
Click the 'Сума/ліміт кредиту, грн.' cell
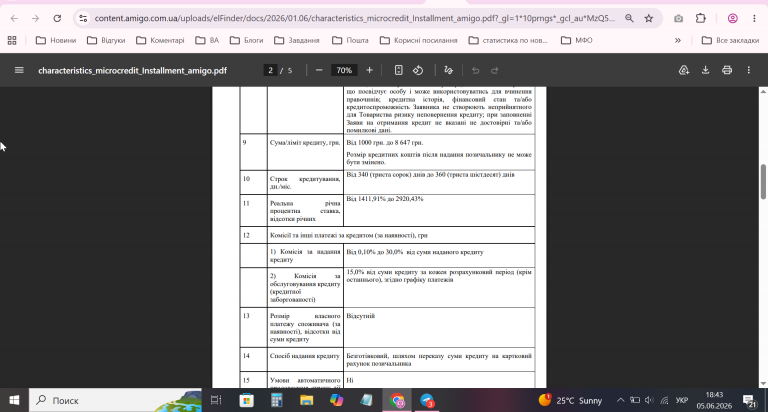click(x=305, y=152)
